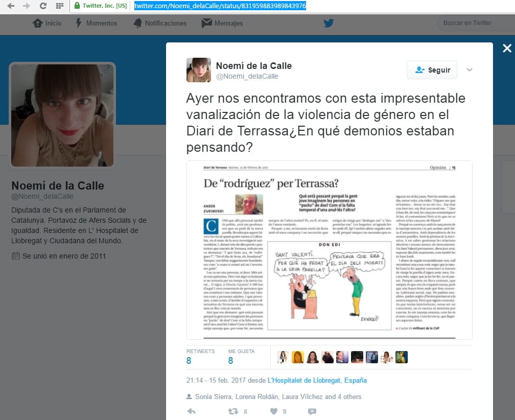The height and width of the screenshot is (420, 515).
Task: Click the retweet icon under the tweet
Action: click(233, 411)
